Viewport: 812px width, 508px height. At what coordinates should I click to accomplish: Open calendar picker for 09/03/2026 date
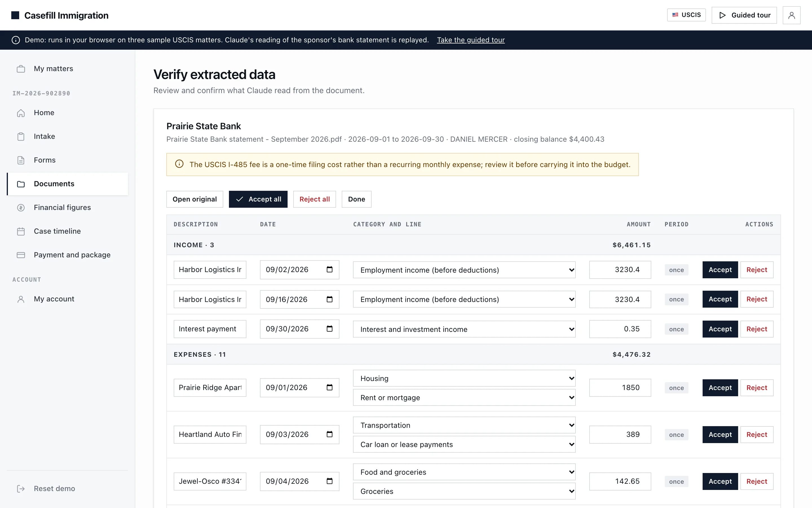click(330, 434)
